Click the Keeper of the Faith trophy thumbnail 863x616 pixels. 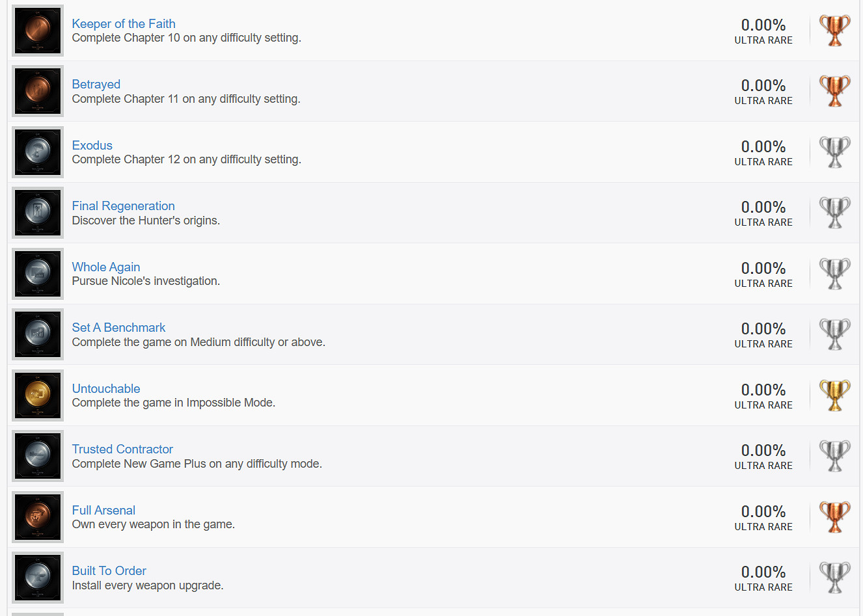[x=38, y=31]
